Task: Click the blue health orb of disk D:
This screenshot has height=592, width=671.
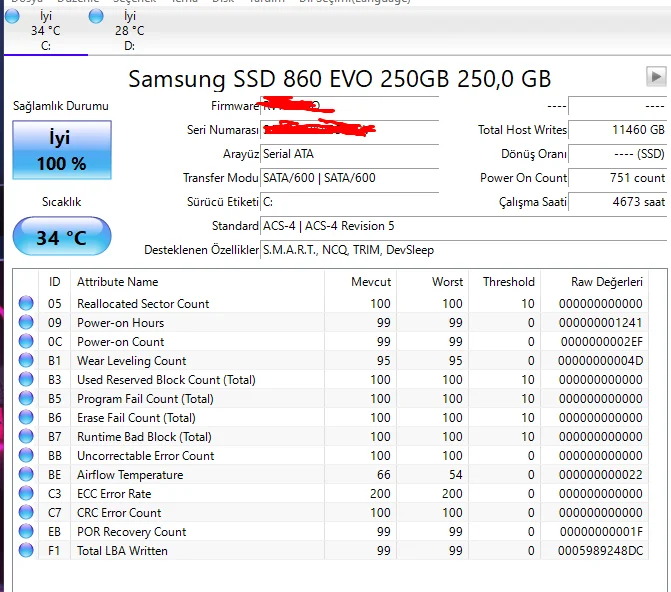Action: (x=96, y=16)
